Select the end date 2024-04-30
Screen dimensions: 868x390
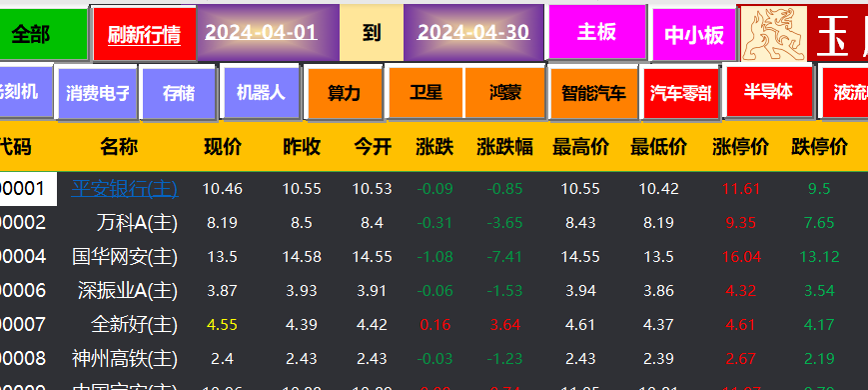coord(473,33)
